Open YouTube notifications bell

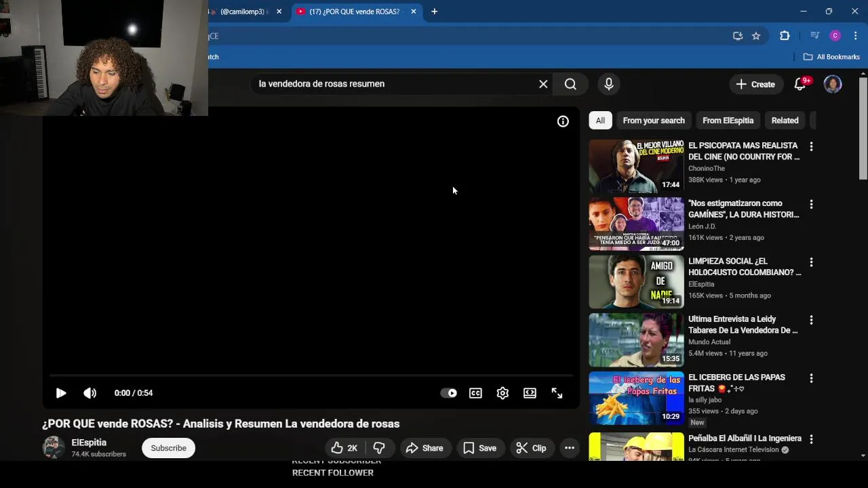pos(800,84)
